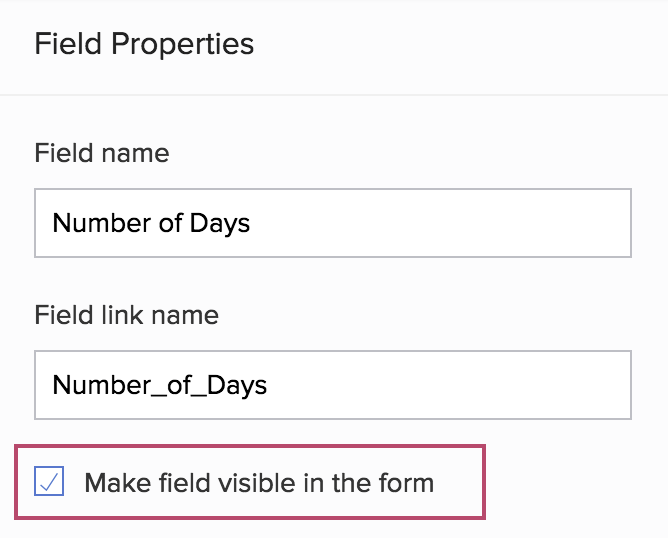The width and height of the screenshot is (668, 538).
Task: Click the 'Field link name' label
Action: click(126, 315)
